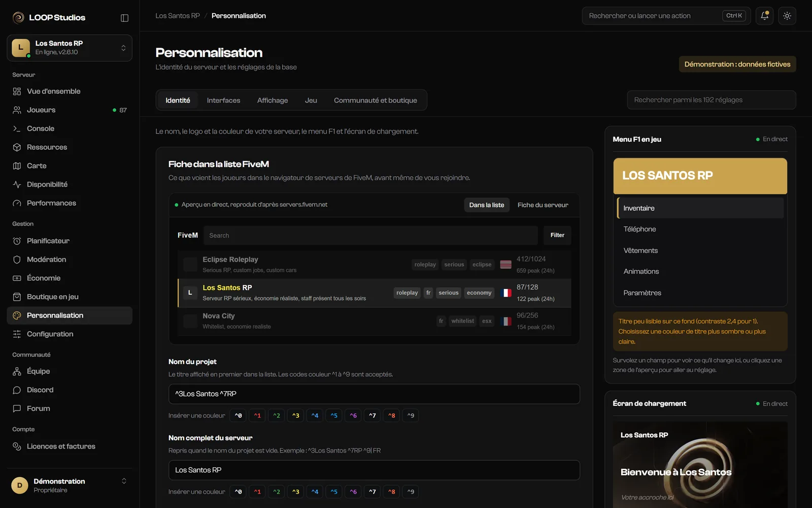Focus Nom du projet text field
This screenshot has width=812, height=508.
point(374,394)
